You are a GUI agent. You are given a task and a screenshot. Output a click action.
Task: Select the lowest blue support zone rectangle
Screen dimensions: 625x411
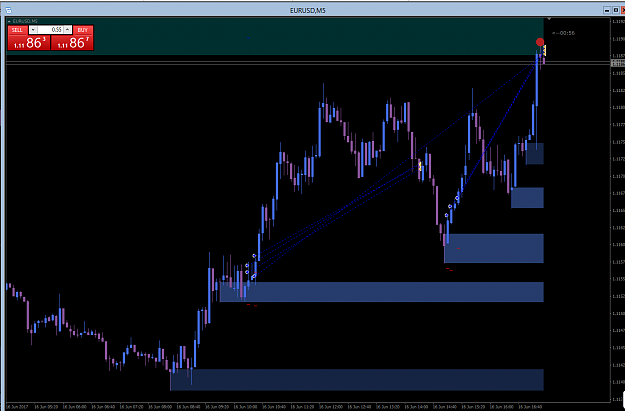[x=357, y=380]
